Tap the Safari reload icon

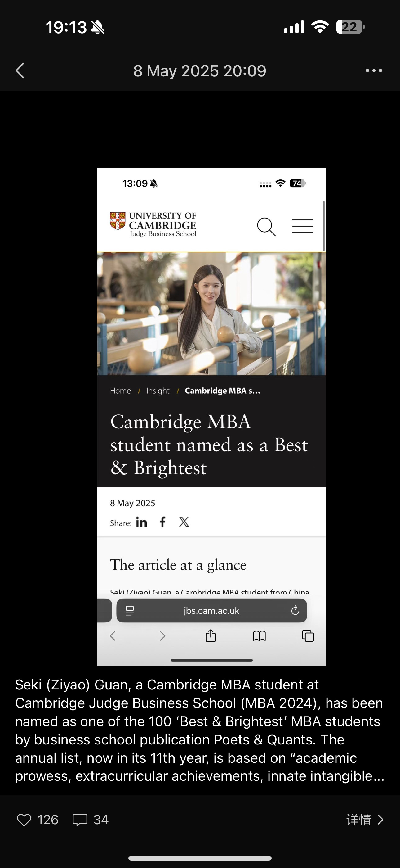pyautogui.click(x=295, y=610)
